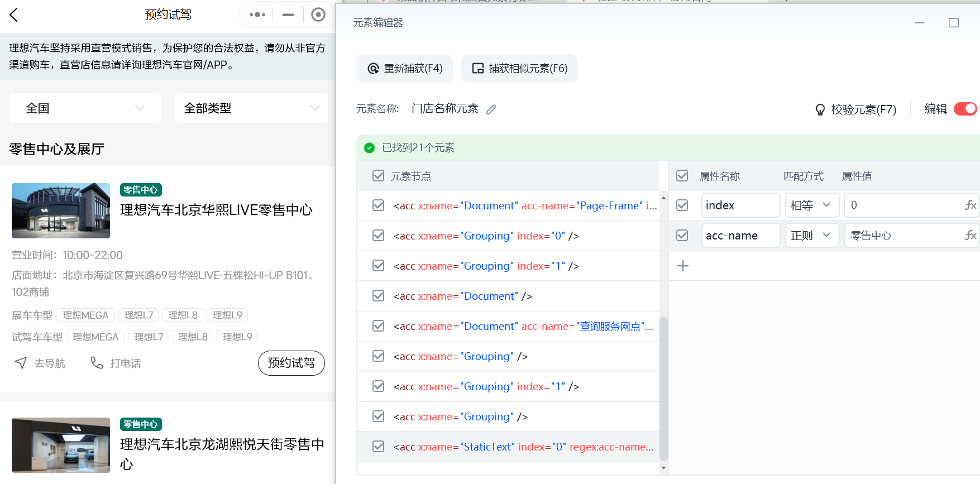Click the mini program circular close icon
Screen dimensions: 980x484
(318, 15)
